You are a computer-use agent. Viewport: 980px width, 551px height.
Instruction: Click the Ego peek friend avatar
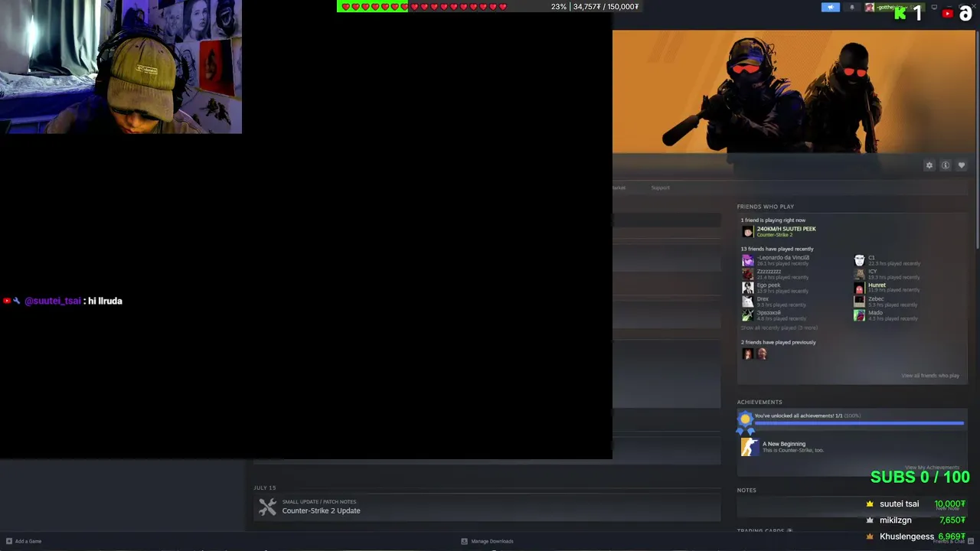pyautogui.click(x=747, y=288)
